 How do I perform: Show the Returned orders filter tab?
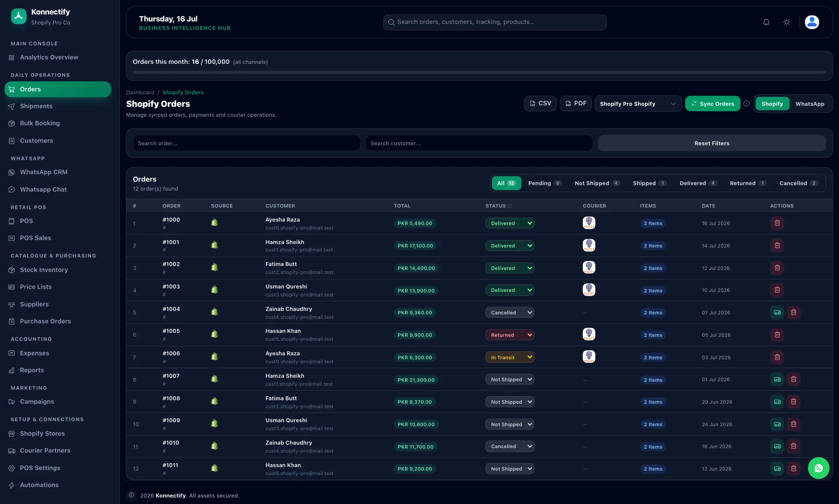(748, 183)
